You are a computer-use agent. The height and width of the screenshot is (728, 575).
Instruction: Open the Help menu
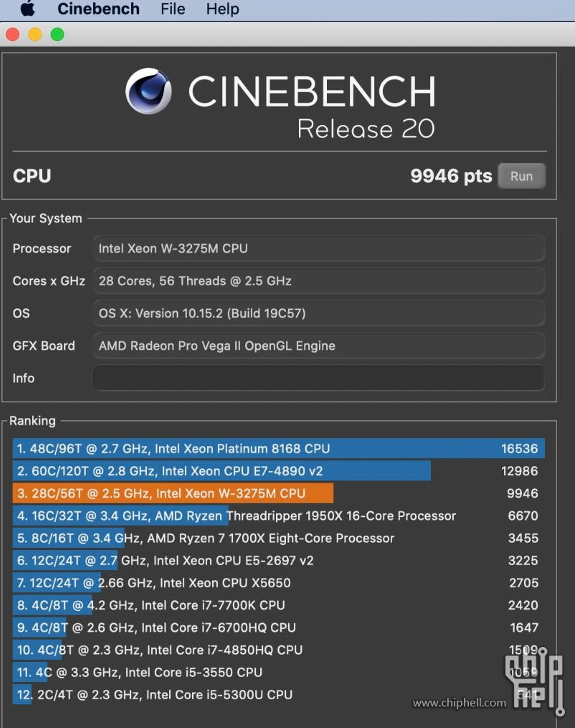tap(222, 9)
